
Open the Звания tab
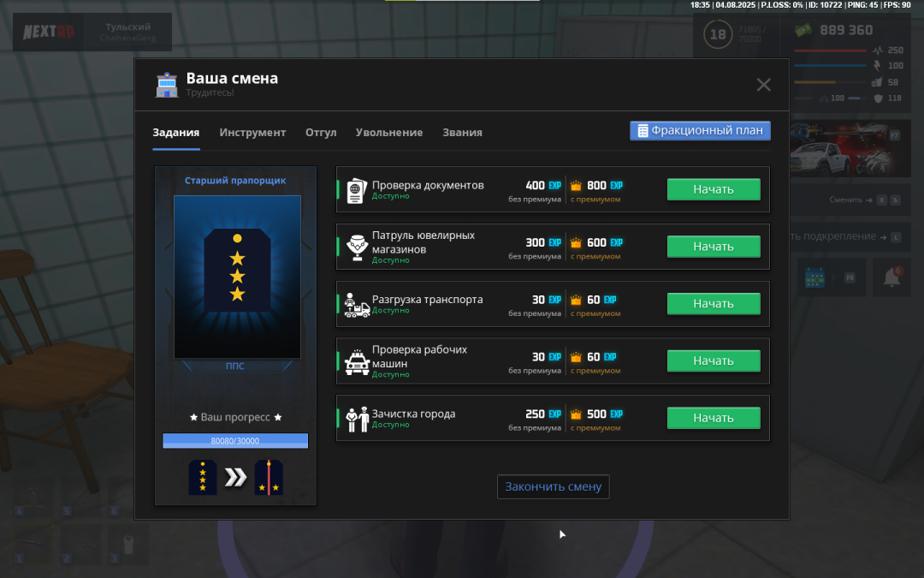coord(462,133)
